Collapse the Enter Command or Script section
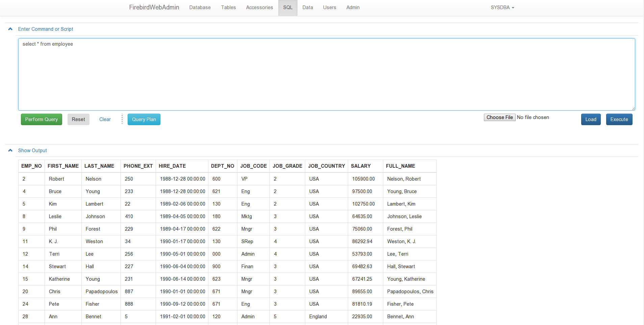This screenshot has height=325, width=644. click(x=10, y=29)
